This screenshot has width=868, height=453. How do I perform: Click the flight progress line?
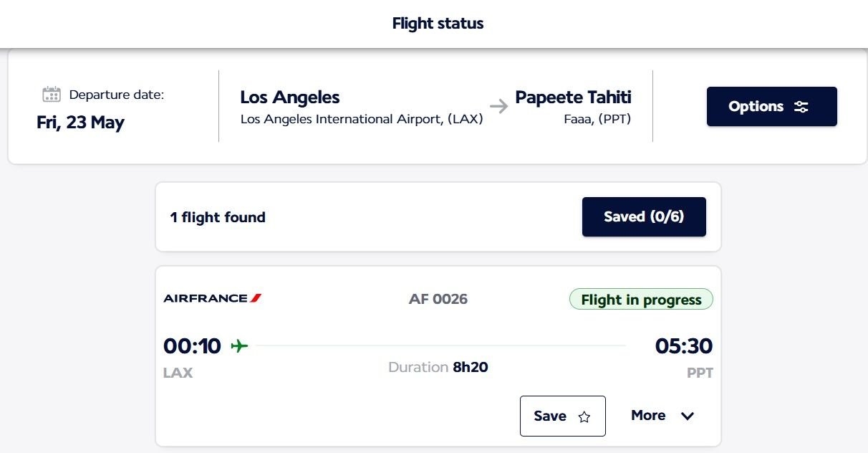tap(440, 346)
